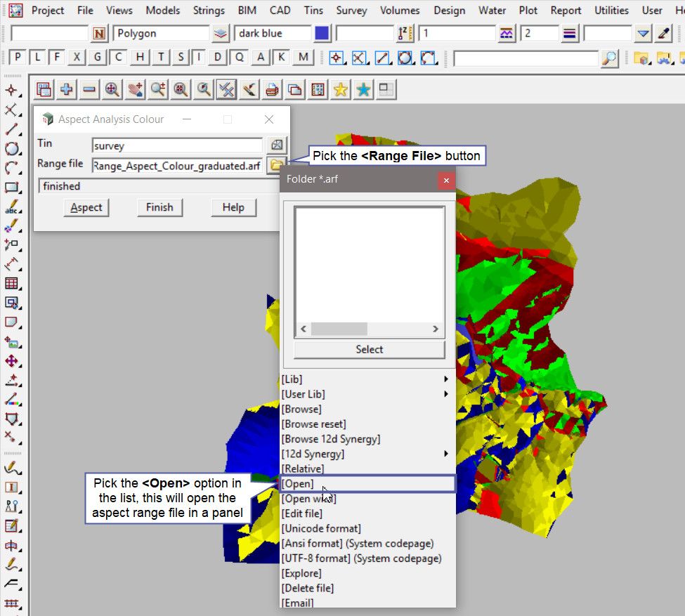
Task: Expand the [12d Synergy] submenu
Action: coord(445,454)
